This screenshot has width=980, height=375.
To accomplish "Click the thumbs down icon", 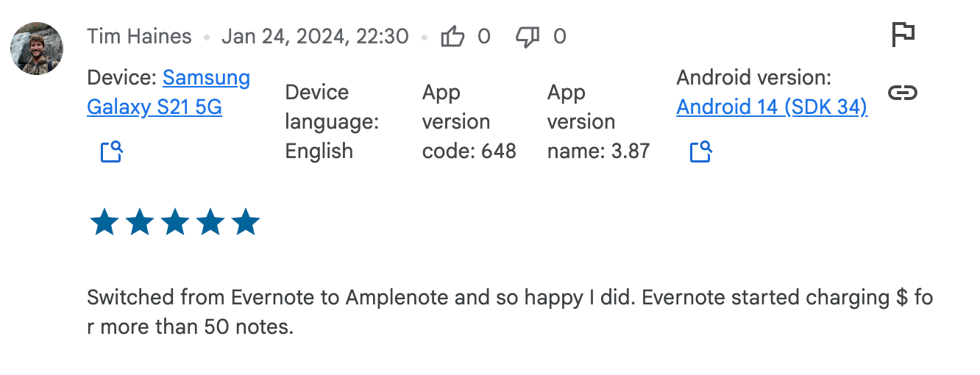I will click(528, 37).
